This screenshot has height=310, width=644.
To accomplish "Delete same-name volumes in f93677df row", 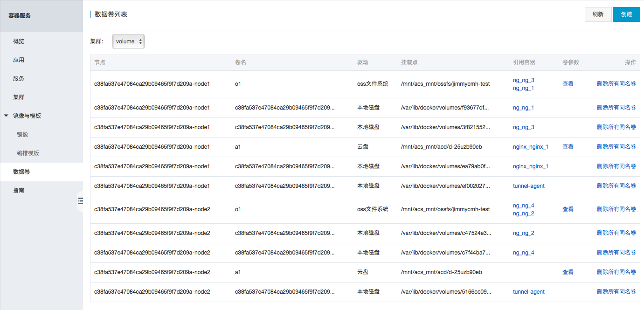I will 616,108.
